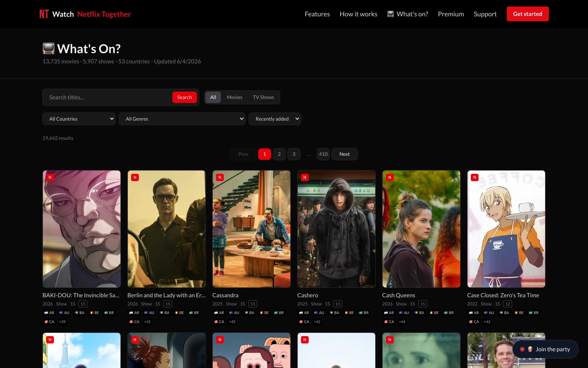Click the BE flag chip under Case Closed
This screenshot has height=368, width=588.
click(x=519, y=313)
